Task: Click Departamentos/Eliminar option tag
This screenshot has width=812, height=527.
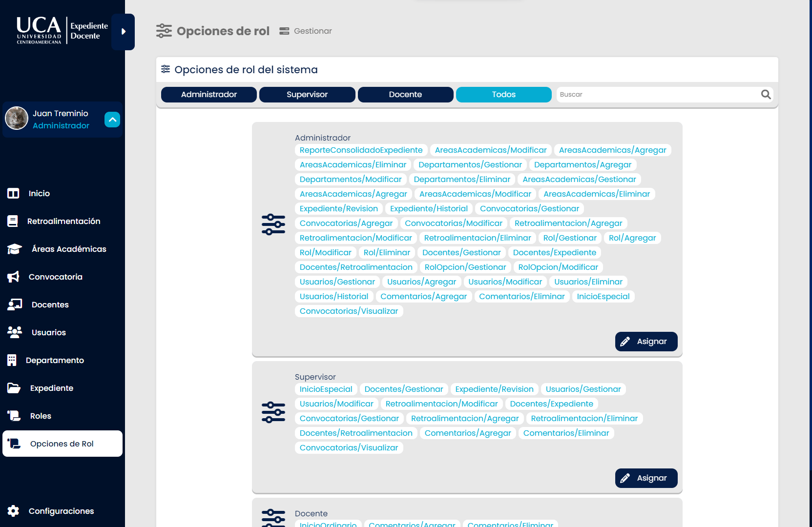Action: coord(462,180)
